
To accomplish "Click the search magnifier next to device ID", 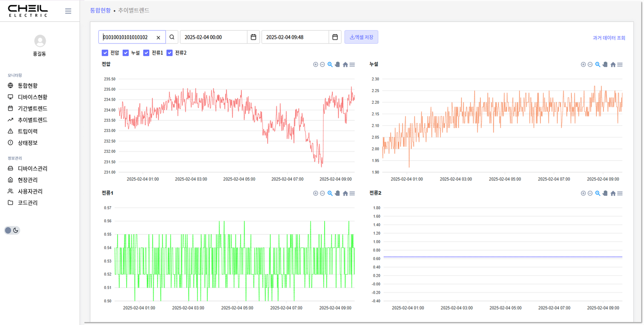I will coord(172,37).
